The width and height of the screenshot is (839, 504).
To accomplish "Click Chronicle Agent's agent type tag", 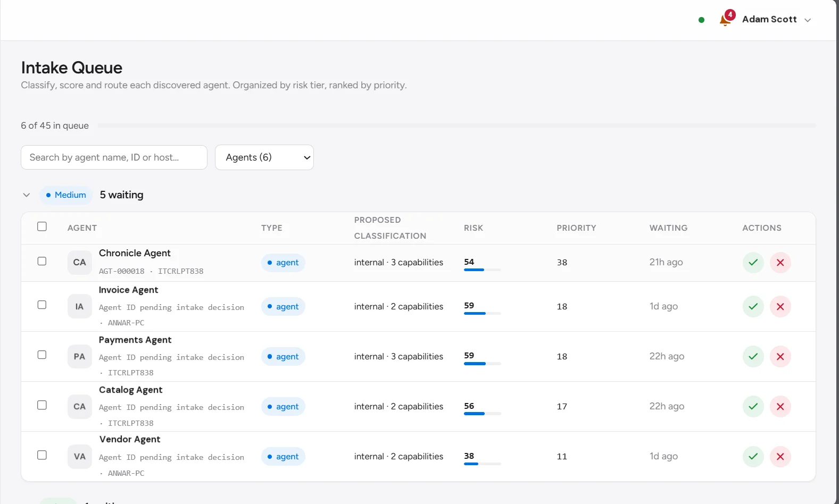I will point(283,263).
